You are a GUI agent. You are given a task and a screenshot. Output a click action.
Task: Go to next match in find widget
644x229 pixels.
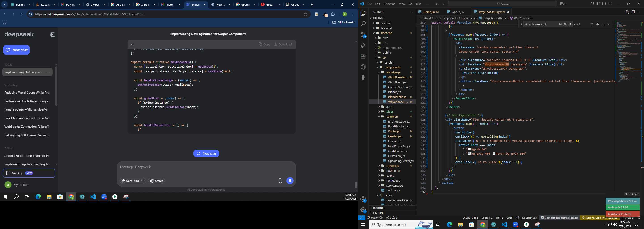click(597, 24)
